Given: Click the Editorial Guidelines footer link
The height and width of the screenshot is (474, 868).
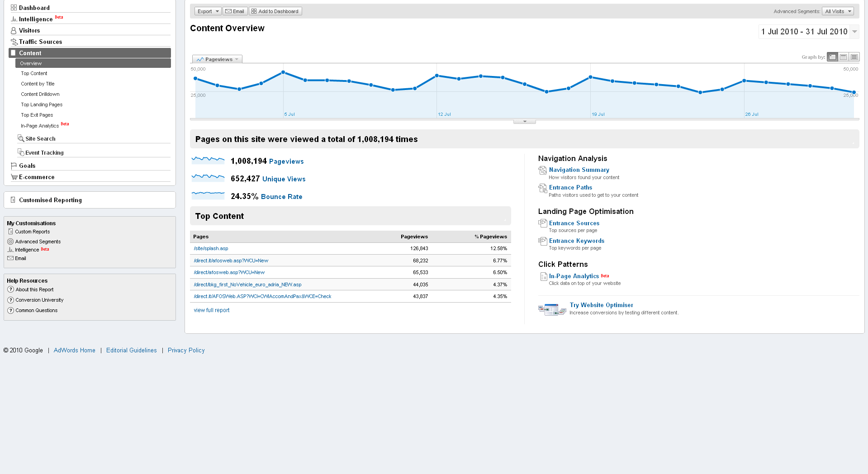Looking at the screenshot, I should (x=132, y=351).
